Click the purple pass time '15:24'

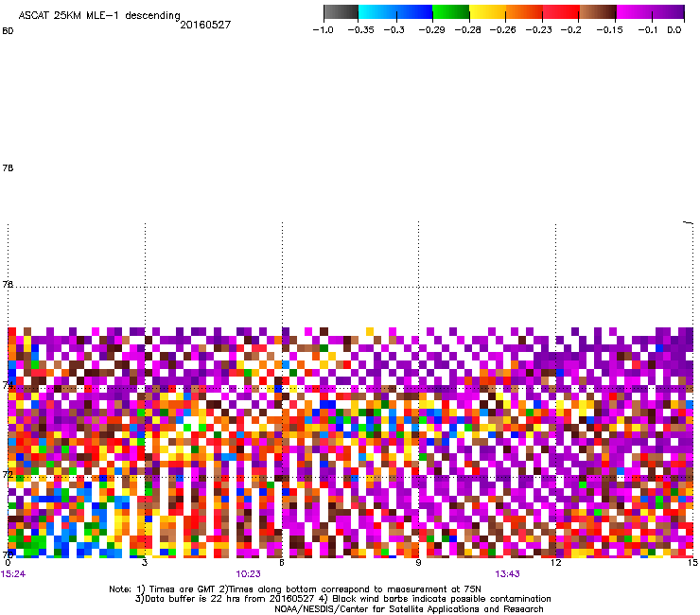[13, 574]
